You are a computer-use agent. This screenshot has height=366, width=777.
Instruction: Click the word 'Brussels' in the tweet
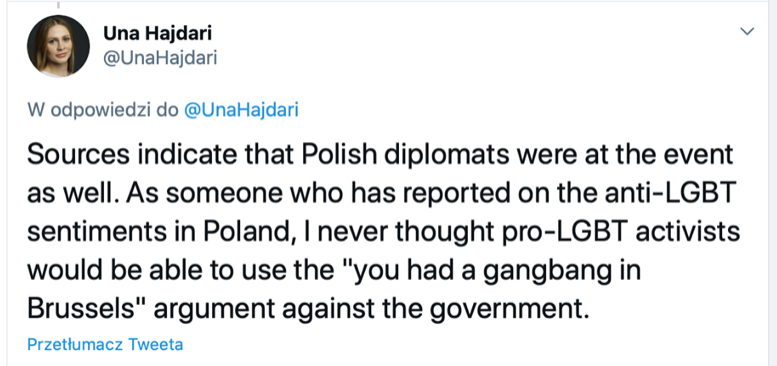[82, 309]
